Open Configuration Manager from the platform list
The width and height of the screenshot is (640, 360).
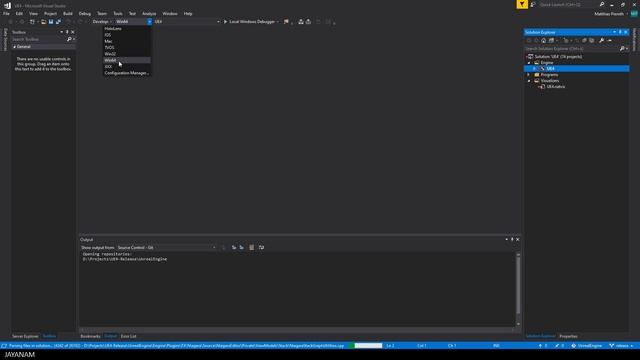click(x=127, y=73)
